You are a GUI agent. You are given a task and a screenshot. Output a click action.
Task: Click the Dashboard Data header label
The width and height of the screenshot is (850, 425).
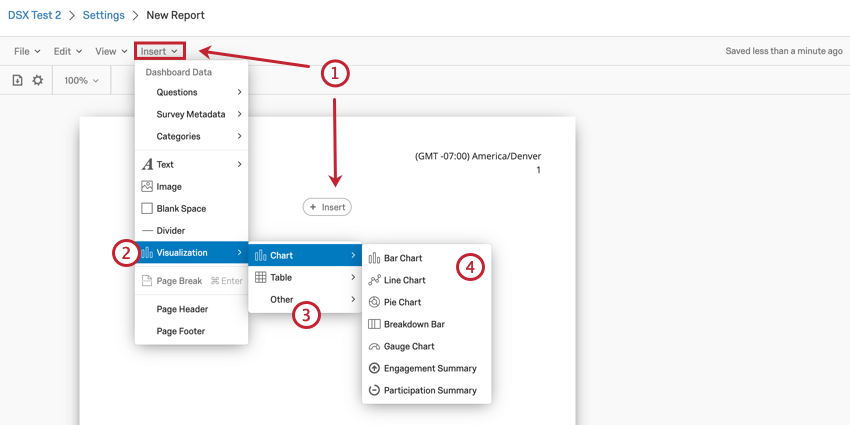[178, 72]
